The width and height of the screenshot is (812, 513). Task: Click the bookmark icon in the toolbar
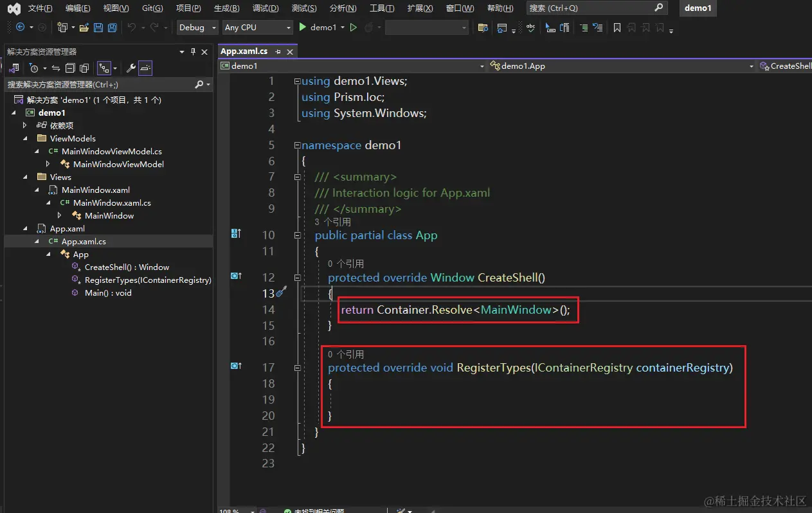point(617,28)
